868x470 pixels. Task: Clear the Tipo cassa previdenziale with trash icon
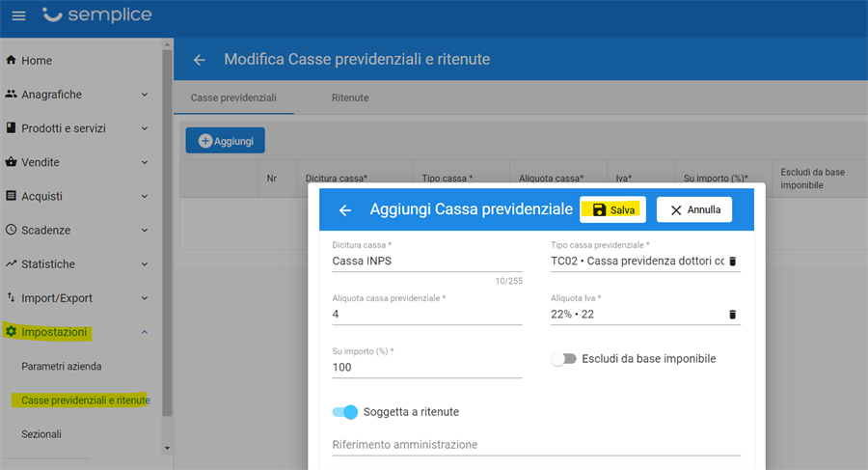[732, 261]
